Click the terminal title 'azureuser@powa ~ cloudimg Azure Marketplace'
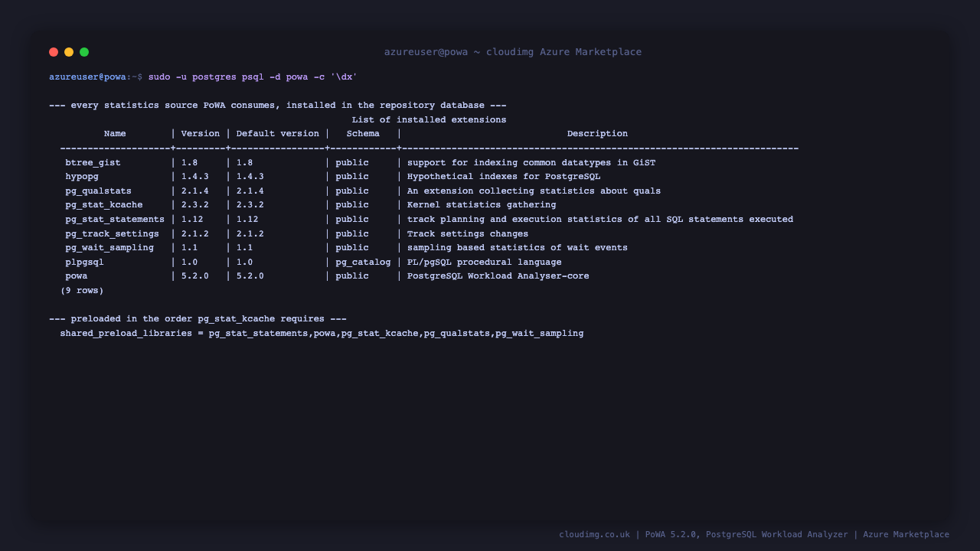Viewport: 980px width, 551px height. click(513, 52)
